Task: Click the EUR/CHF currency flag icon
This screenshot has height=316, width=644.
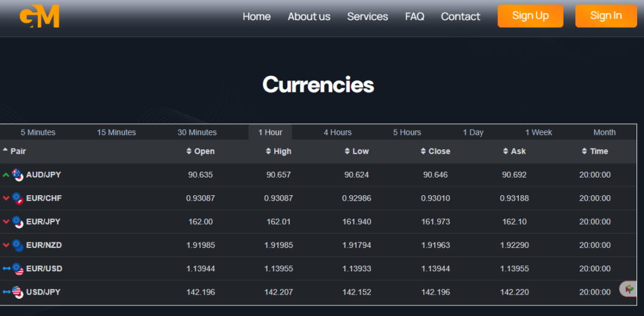Action: (18, 198)
